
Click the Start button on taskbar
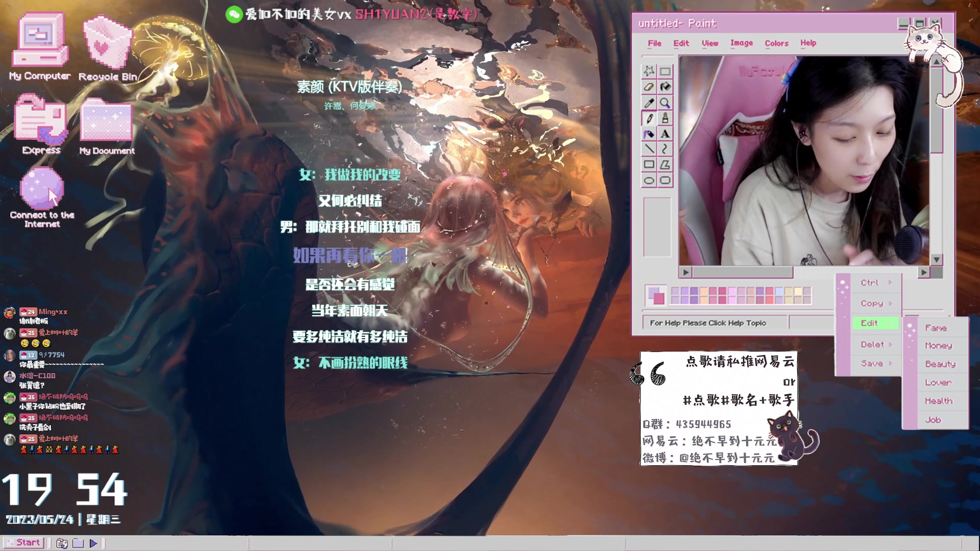pyautogui.click(x=23, y=543)
